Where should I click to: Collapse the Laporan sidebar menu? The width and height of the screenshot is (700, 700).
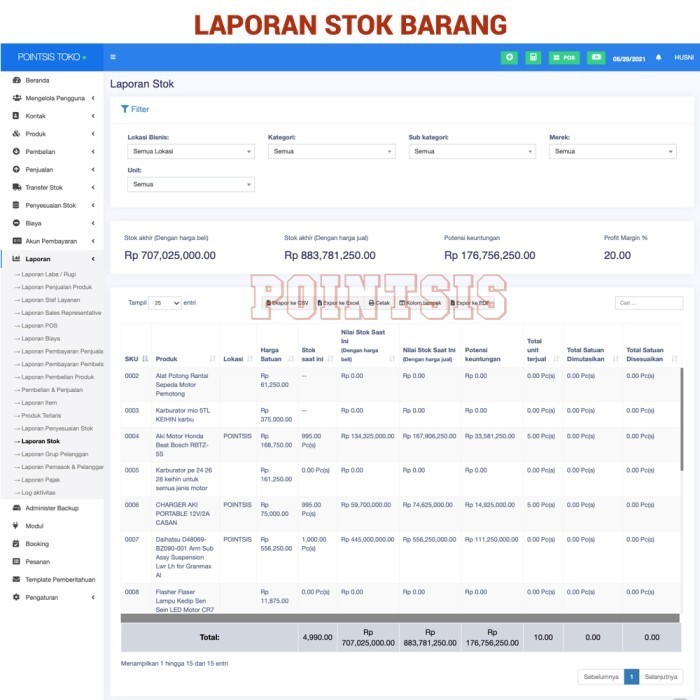click(x=54, y=259)
